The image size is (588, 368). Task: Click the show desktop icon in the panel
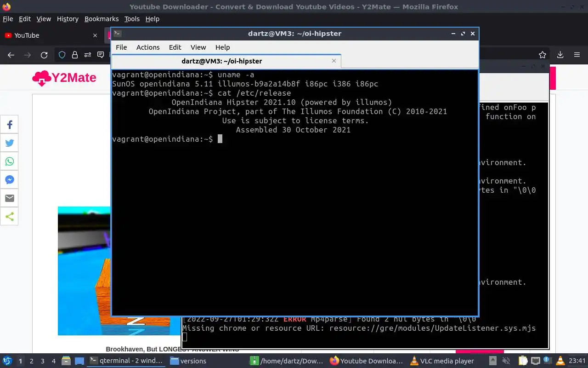[79, 361]
